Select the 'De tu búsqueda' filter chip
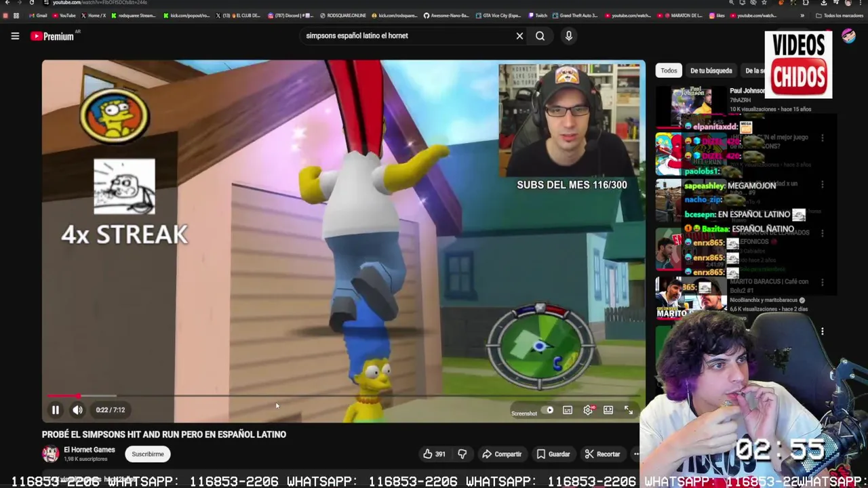 pyautogui.click(x=711, y=70)
